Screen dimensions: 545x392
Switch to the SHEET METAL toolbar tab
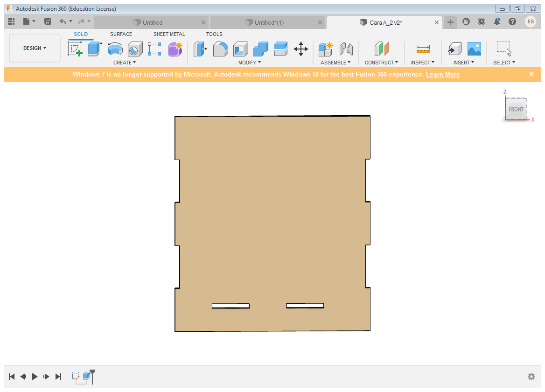169,34
